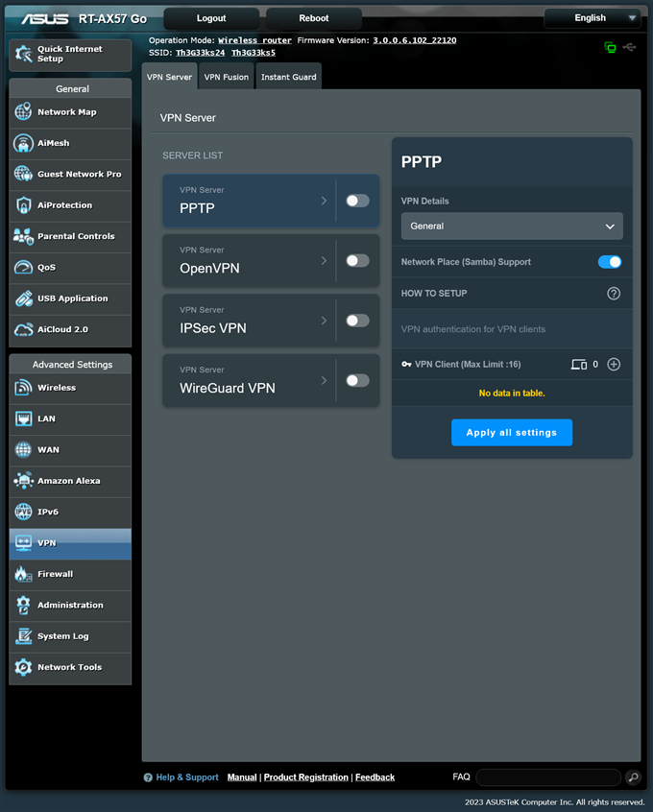Click the 'No data in table.' text
Image resolution: width=653 pixels, height=812 pixels.
pos(512,394)
